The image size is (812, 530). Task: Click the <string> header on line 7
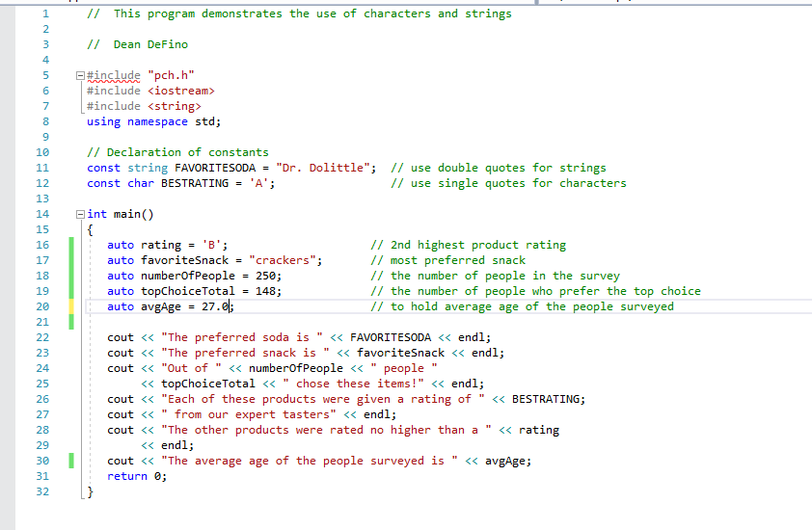175,107
